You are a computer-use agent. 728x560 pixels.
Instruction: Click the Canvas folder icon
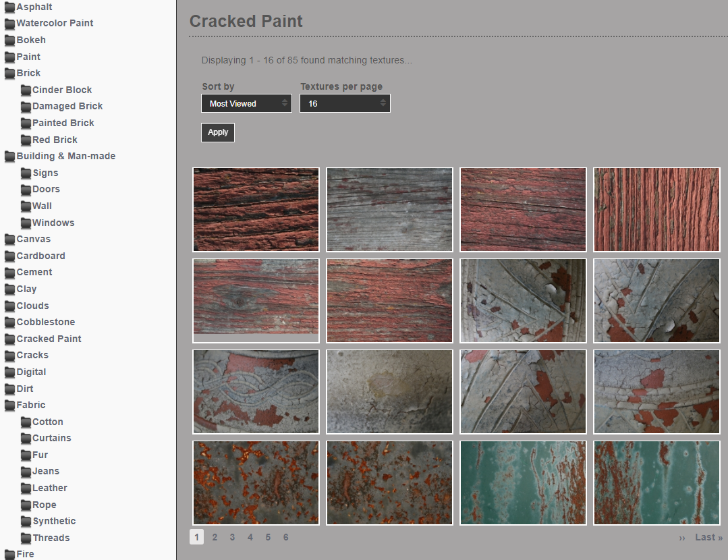click(9, 239)
